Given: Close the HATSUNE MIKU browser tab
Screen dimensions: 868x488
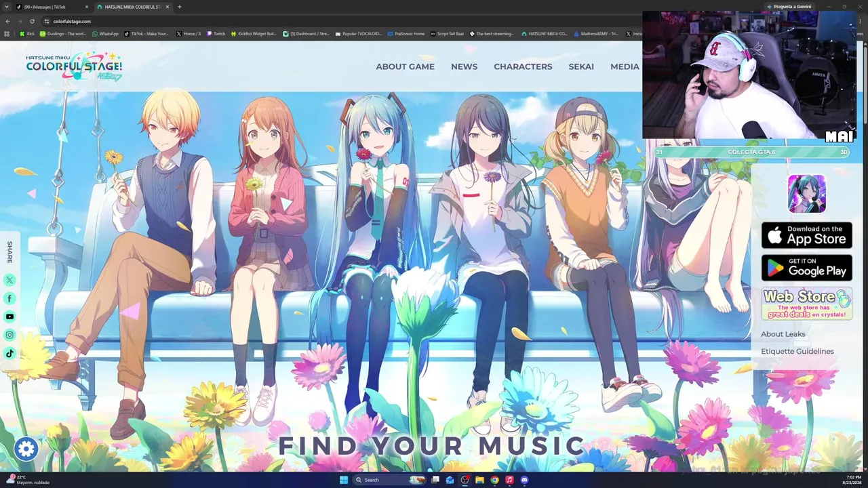Looking at the screenshot, I should 167,7.
